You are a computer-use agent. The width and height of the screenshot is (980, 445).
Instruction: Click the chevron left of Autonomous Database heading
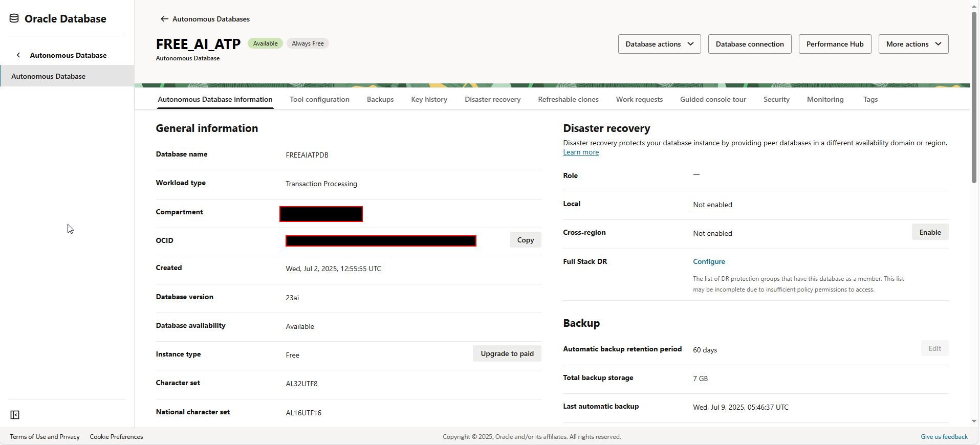click(x=18, y=55)
